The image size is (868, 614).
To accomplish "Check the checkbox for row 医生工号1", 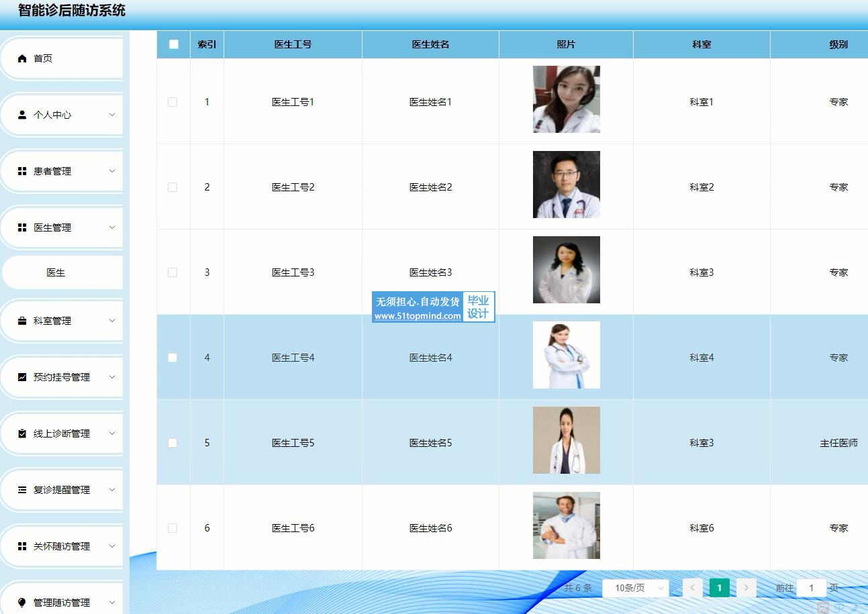I will click(173, 102).
